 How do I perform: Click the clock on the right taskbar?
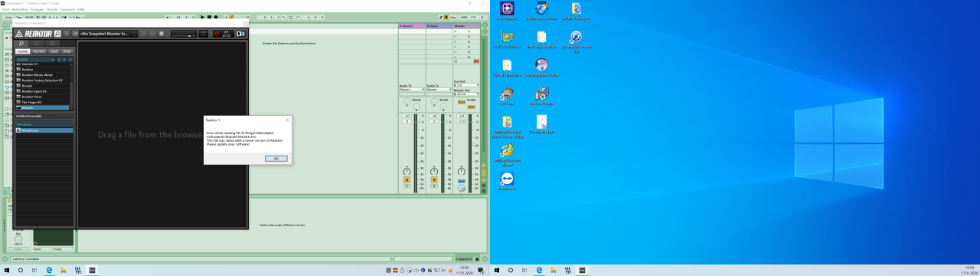coord(969,270)
